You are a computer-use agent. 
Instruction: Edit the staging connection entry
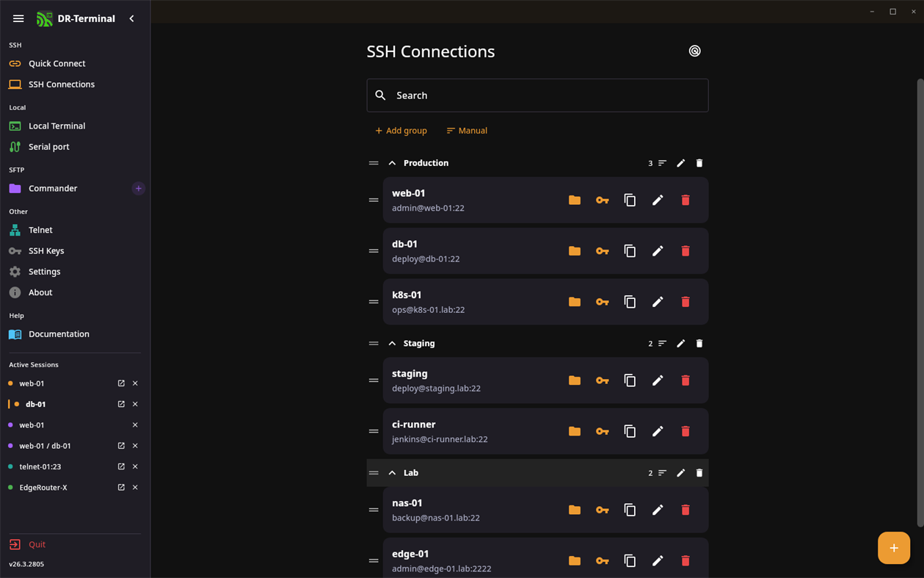658,380
